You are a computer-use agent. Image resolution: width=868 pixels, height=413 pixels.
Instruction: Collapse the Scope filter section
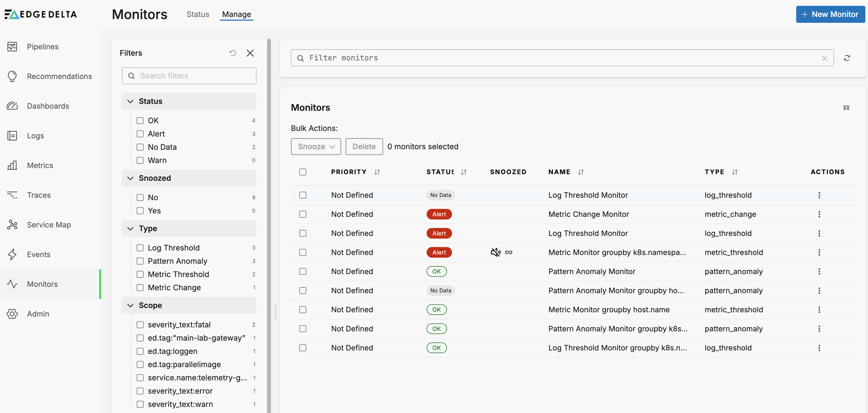[x=130, y=305]
